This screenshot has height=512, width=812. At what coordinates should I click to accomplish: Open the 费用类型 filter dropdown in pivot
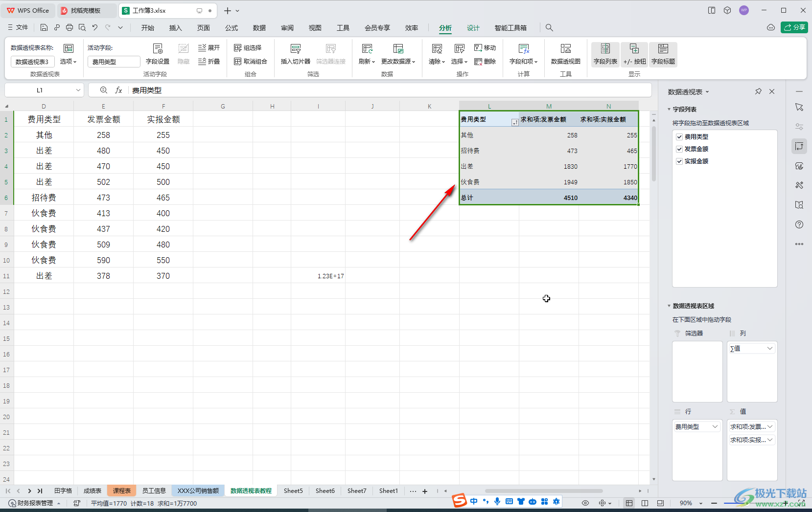coord(514,123)
